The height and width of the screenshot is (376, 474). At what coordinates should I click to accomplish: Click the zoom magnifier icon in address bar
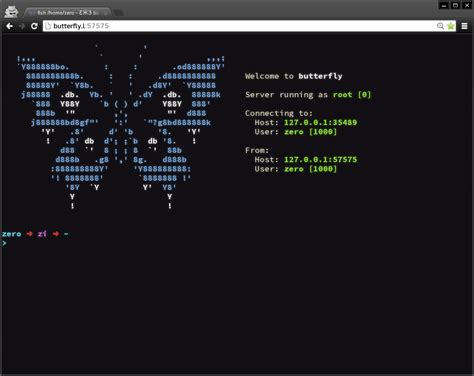[440, 26]
